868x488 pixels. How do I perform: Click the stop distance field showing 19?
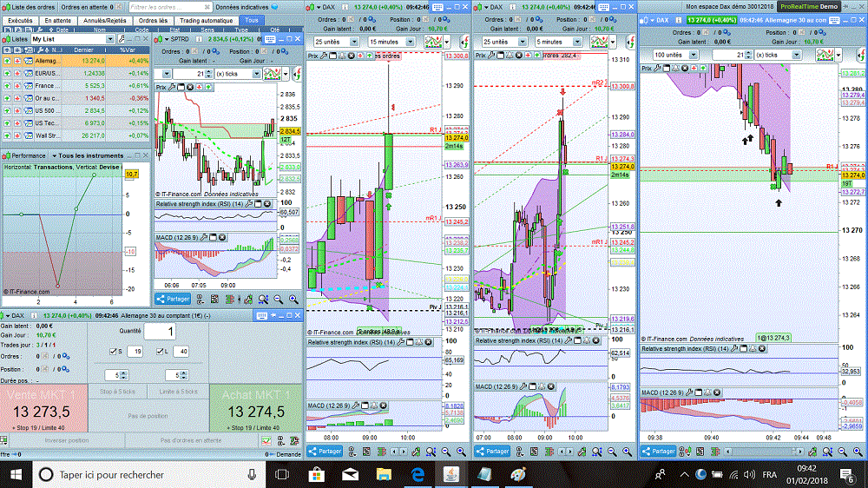(x=135, y=351)
